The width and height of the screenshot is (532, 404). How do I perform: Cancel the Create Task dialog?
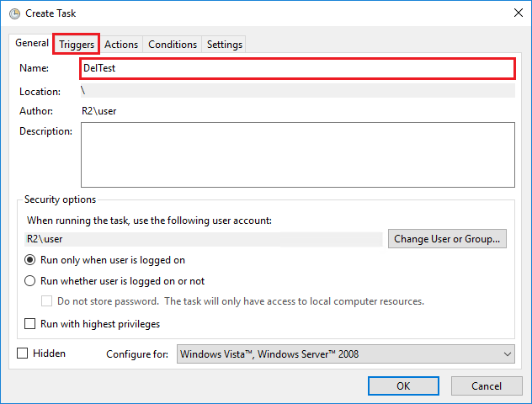click(x=487, y=386)
